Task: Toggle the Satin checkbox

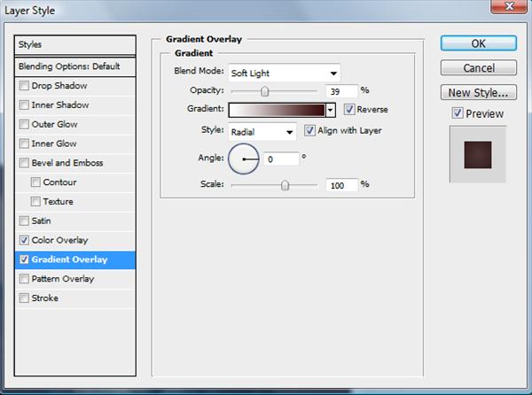Action: [24, 221]
